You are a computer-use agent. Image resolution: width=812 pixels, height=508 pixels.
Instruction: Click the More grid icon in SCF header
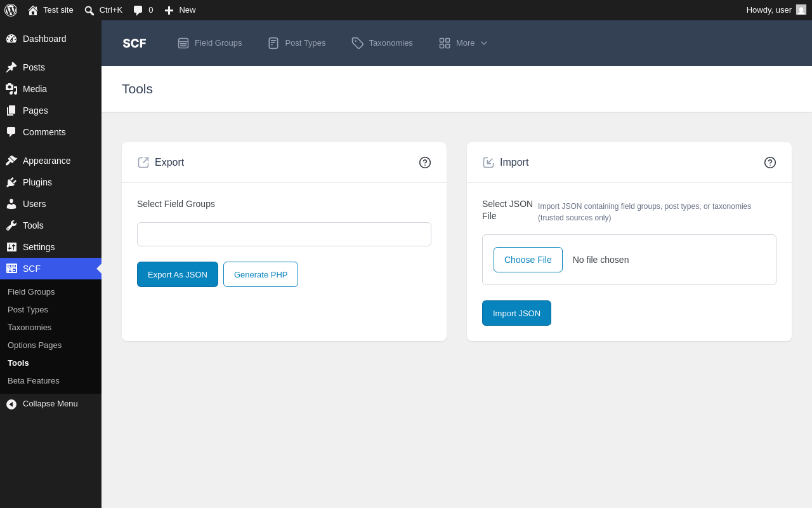tap(445, 43)
